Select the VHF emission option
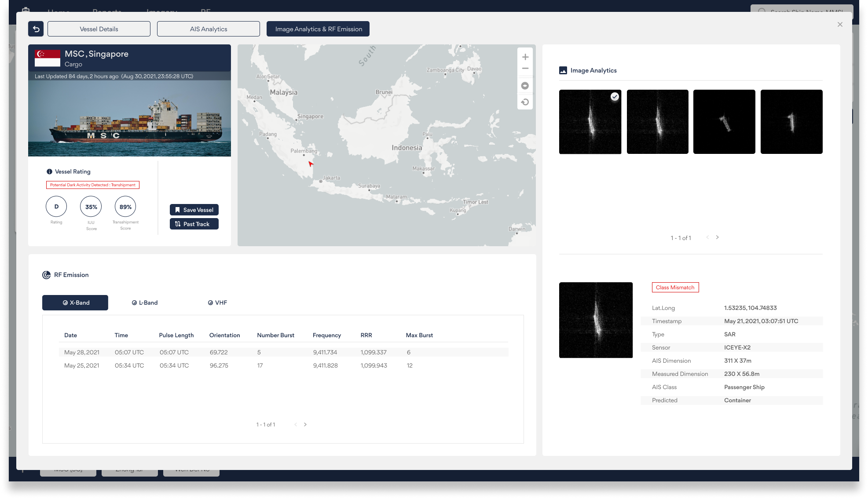 pyautogui.click(x=217, y=302)
